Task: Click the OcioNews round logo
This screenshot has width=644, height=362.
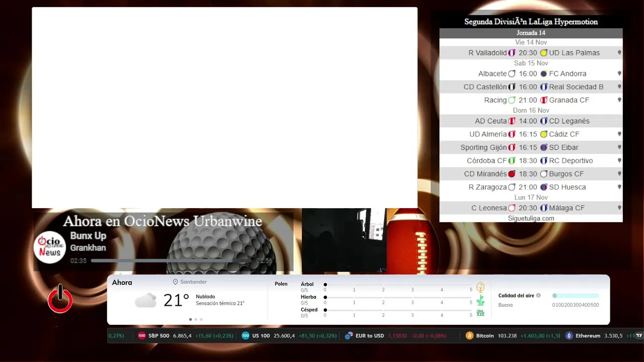Action: [50, 247]
